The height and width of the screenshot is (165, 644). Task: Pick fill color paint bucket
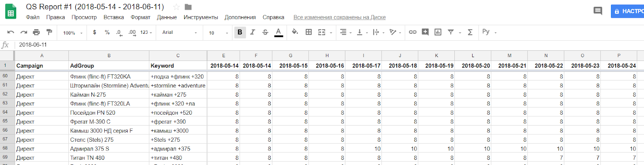[295, 32]
